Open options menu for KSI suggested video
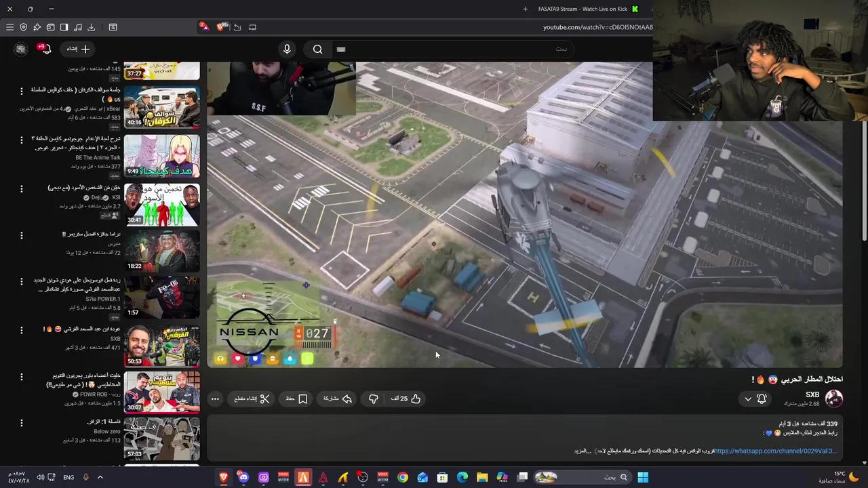This screenshot has width=868, height=488. tap(21, 188)
